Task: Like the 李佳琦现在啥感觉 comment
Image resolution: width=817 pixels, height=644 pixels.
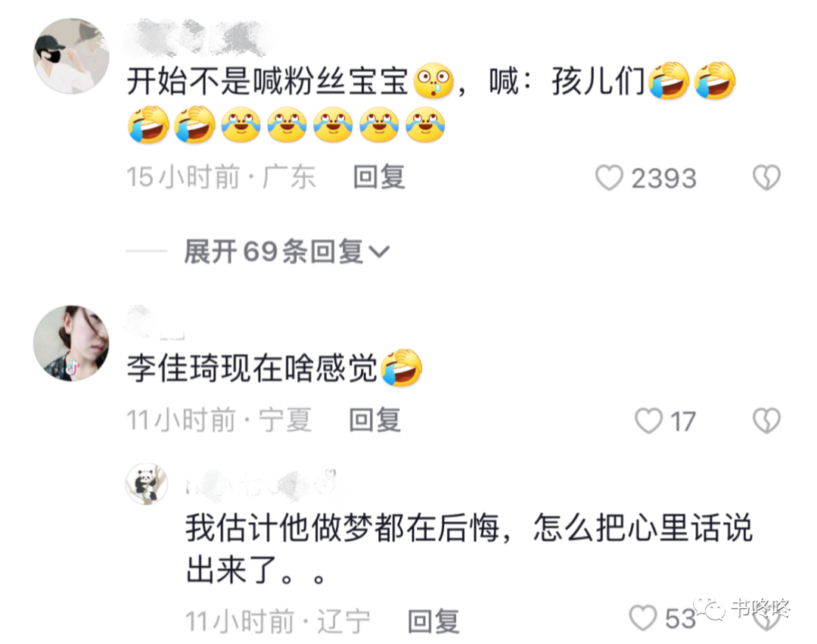Action: 648,421
